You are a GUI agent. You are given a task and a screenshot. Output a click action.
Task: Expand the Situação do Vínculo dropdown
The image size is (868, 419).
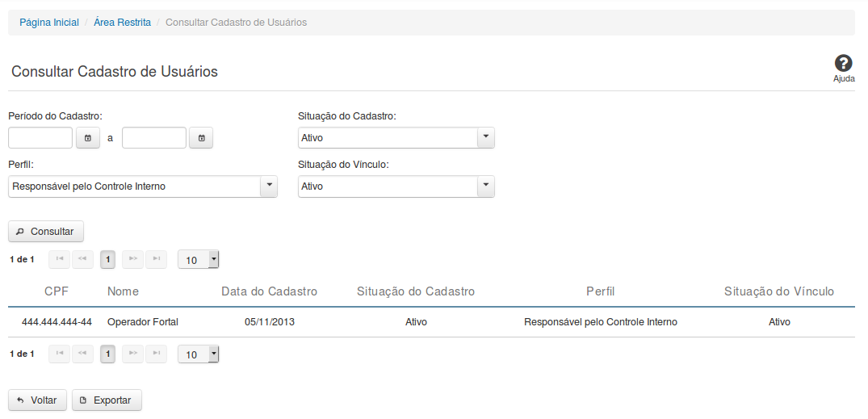(485, 186)
